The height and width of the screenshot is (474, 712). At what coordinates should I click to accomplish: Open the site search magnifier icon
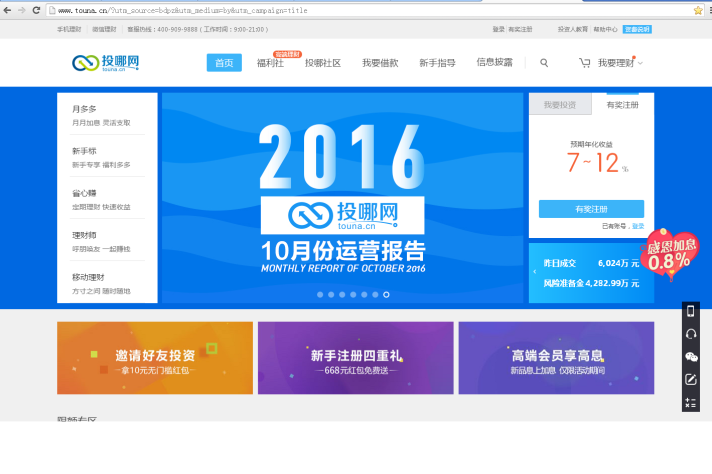coord(544,63)
